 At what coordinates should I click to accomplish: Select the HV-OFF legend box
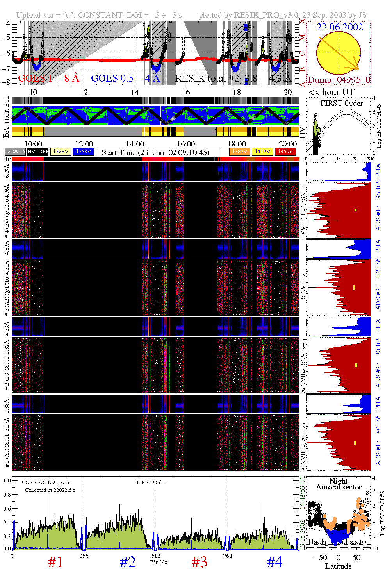(x=38, y=152)
